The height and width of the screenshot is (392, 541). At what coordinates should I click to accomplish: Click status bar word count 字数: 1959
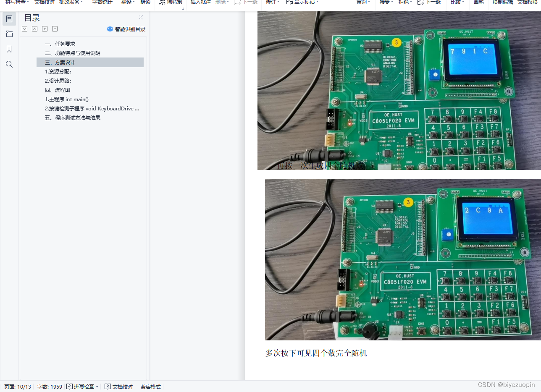(x=50, y=387)
